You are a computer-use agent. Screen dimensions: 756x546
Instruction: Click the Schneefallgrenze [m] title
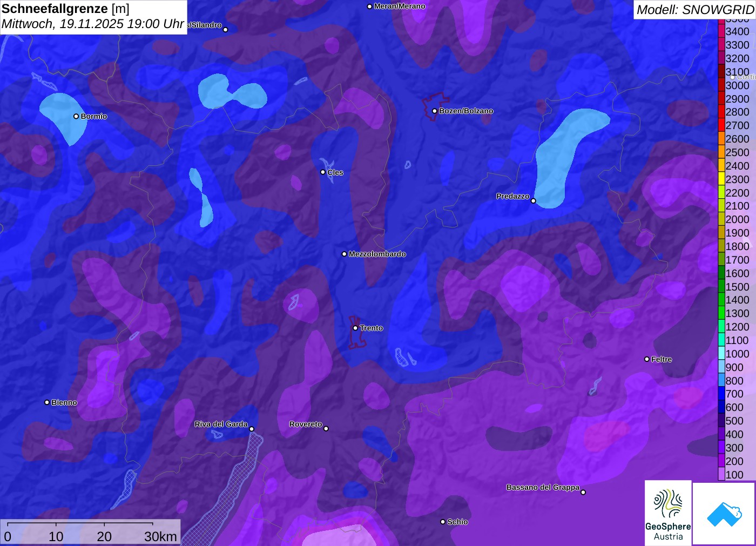[x=65, y=9]
